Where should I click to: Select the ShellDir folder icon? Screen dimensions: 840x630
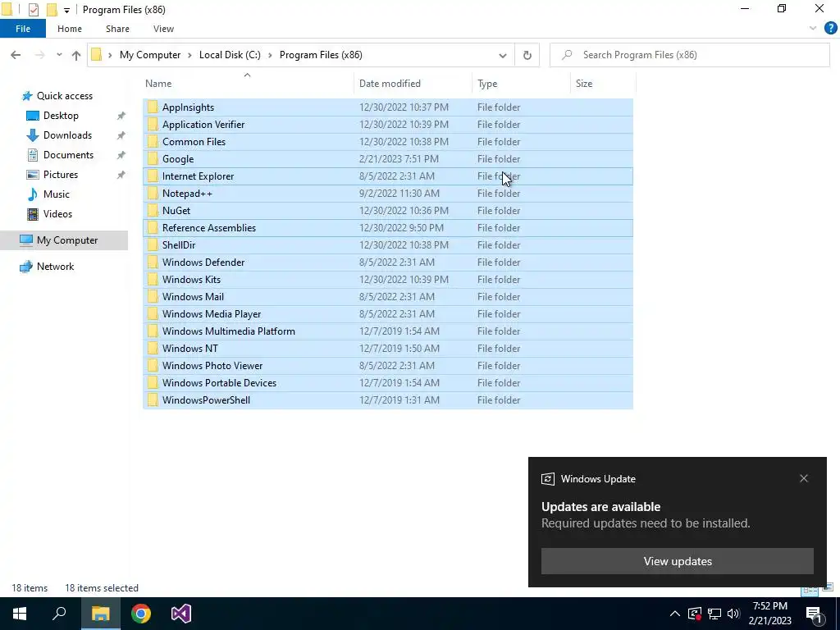pos(153,244)
